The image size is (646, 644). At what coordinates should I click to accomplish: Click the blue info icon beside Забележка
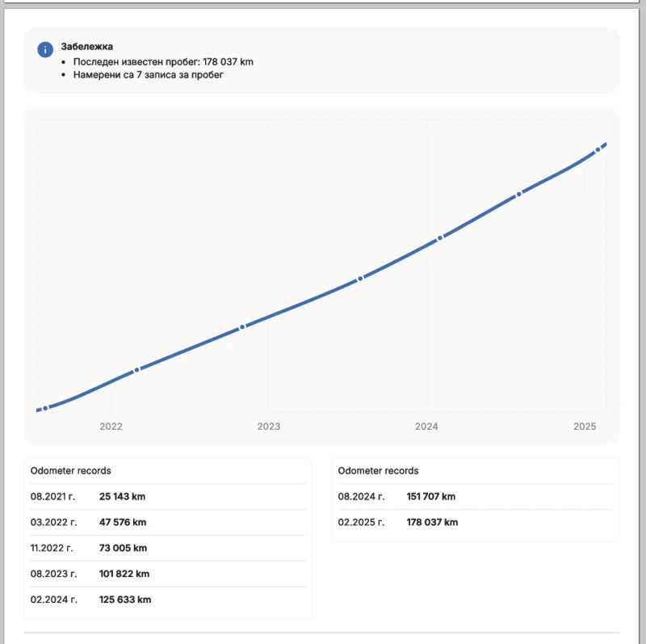coord(45,50)
